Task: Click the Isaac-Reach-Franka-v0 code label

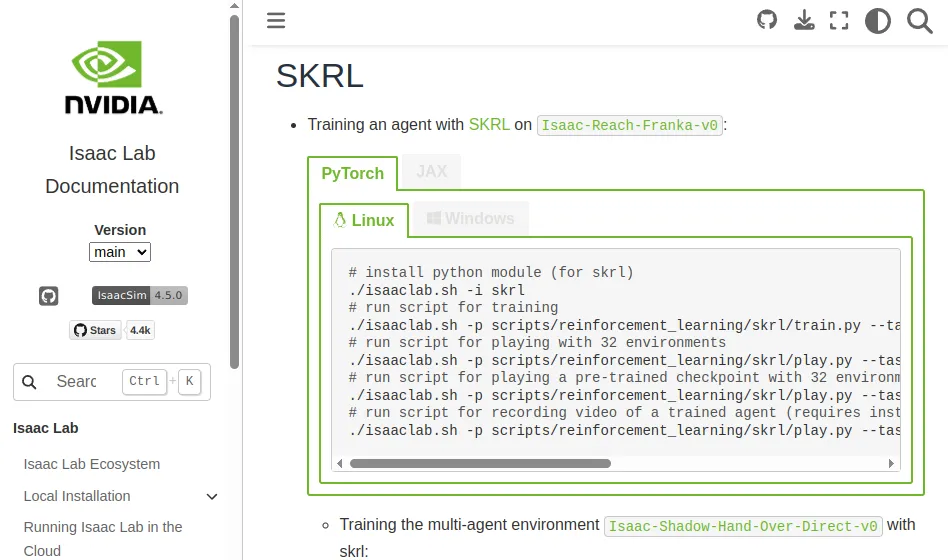Action: pyautogui.click(x=629, y=125)
